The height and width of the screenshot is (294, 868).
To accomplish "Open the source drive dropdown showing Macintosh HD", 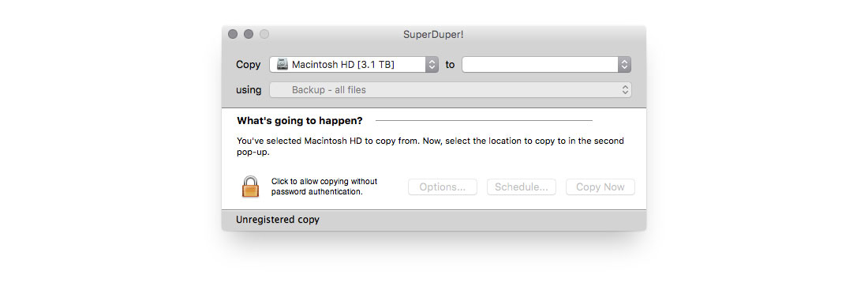I will (354, 64).
